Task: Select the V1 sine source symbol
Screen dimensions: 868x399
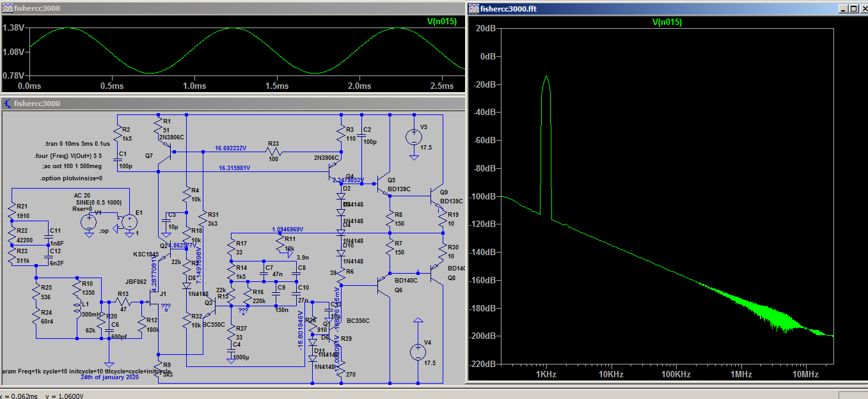Action: coord(88,223)
